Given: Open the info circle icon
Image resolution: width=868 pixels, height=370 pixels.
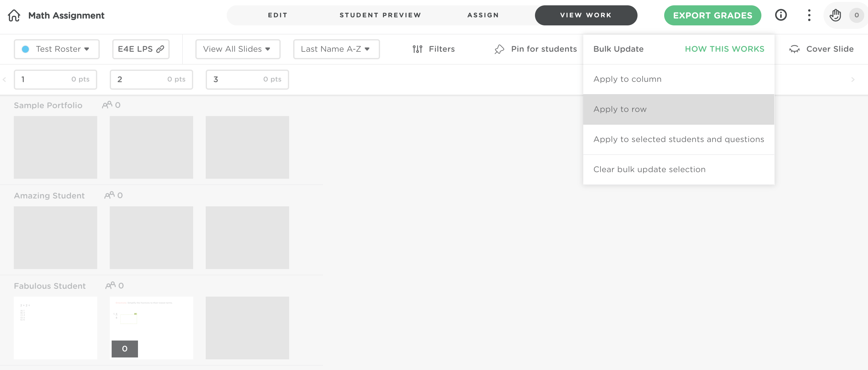Looking at the screenshot, I should [781, 15].
